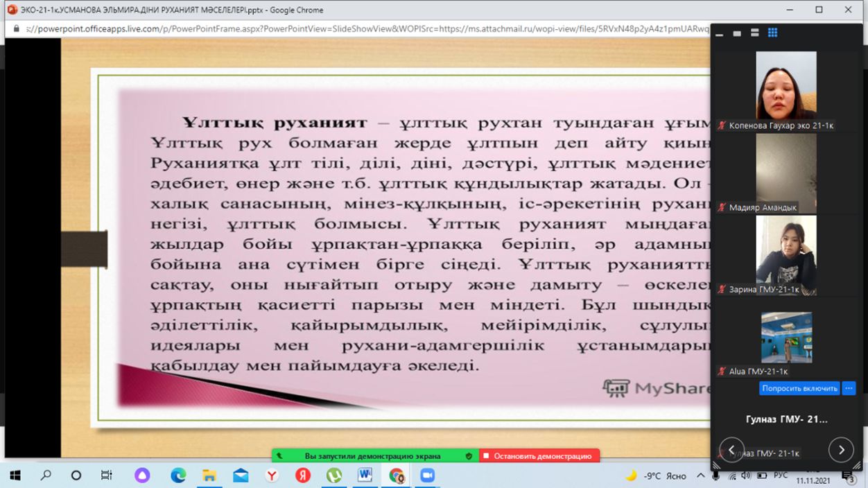Select Копенова Гаухар's video thumbnail
The image size is (868, 488).
pyautogui.click(x=785, y=86)
